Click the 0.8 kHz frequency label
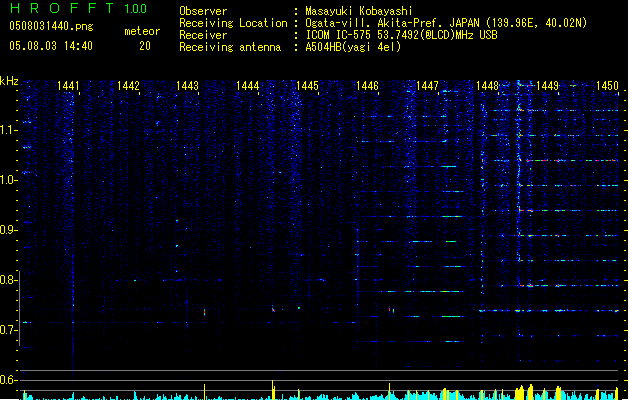629x400 pixels. click(x=8, y=280)
